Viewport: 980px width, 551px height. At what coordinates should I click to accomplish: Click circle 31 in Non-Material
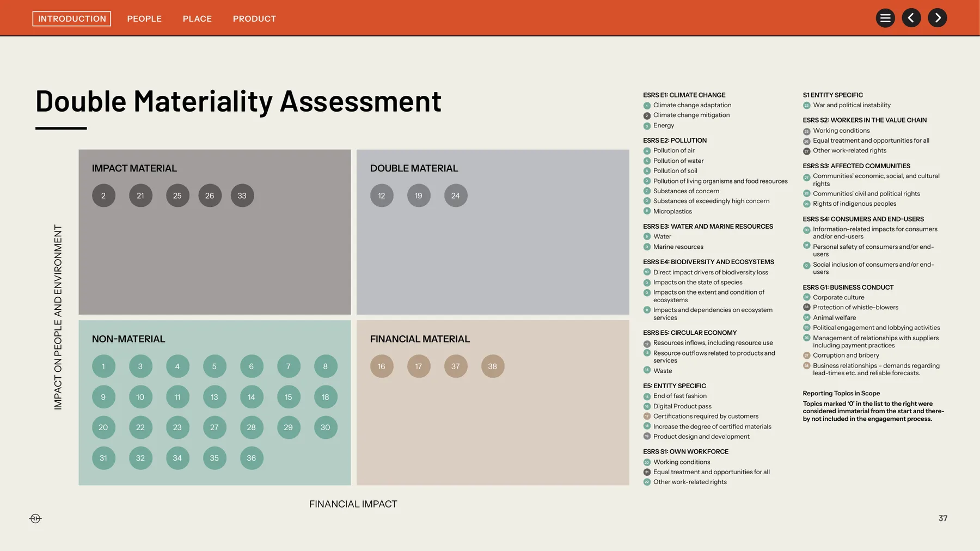tap(103, 458)
